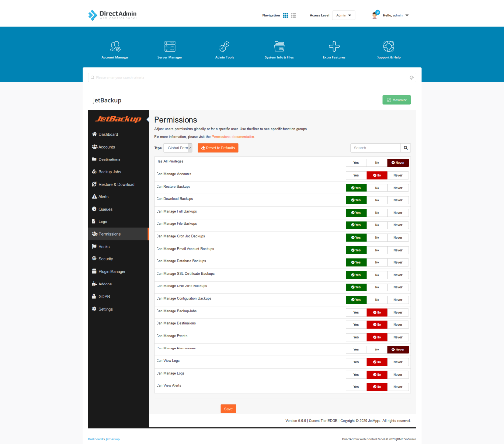Open the Type permissions dropdown
This screenshot has width=504, height=444.
pyautogui.click(x=178, y=148)
